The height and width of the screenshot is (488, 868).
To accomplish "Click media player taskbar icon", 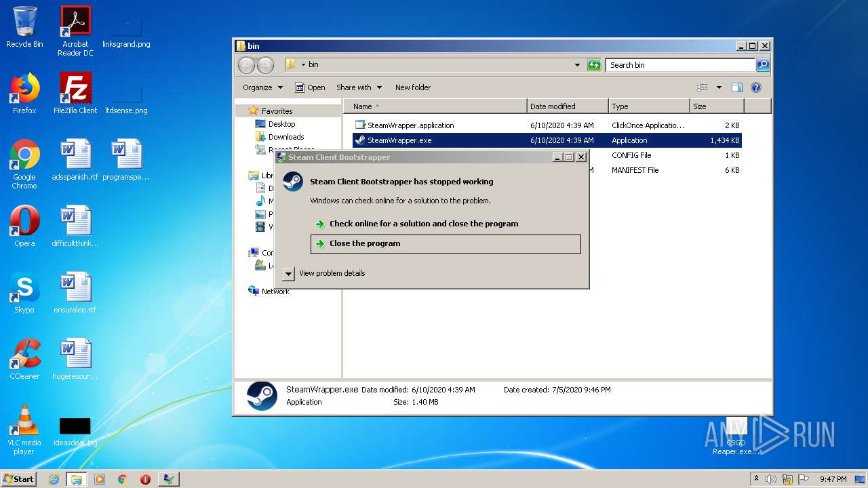I will click(x=100, y=479).
